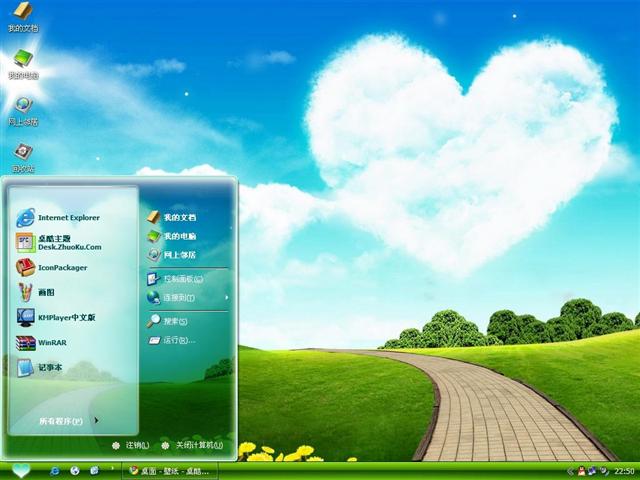
Task: Open WinRAR from the Start menu
Action: 41,342
